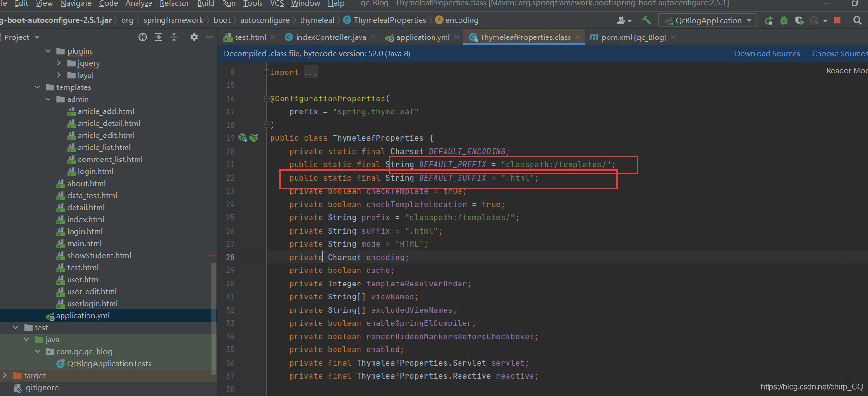The image size is (868, 396).
Task: Open the Analyze menu
Action: (x=139, y=3)
